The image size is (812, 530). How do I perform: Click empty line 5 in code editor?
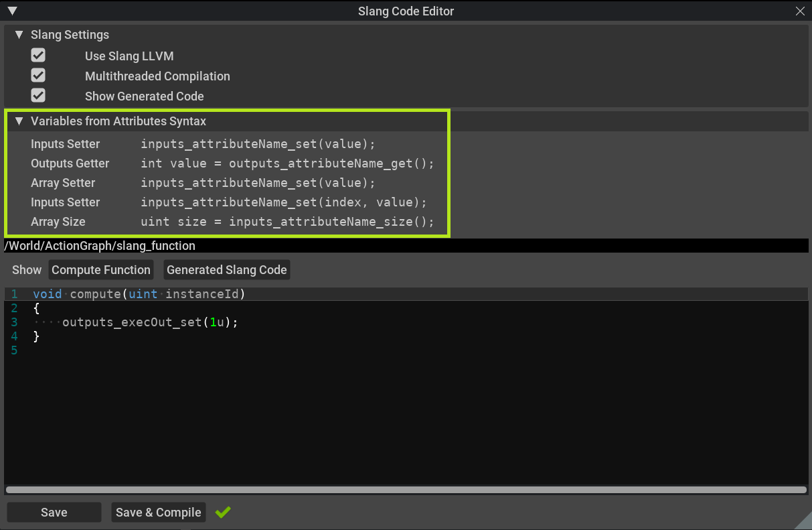201,350
